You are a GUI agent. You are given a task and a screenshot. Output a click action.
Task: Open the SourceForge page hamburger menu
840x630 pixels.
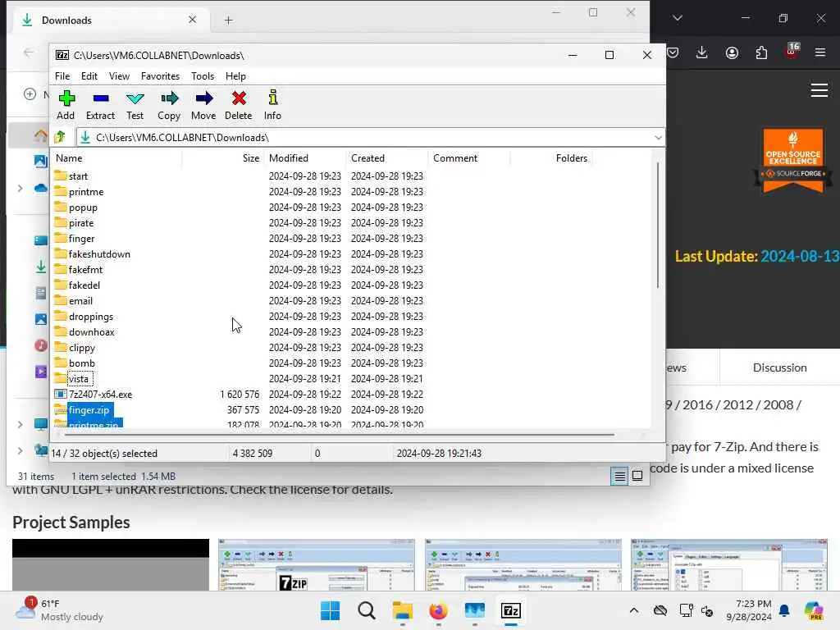[819, 90]
